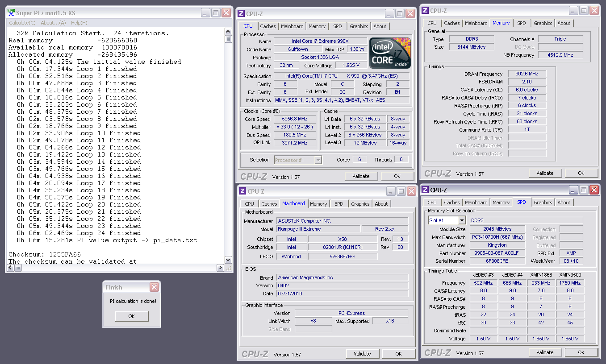Open Caches tab in the ASUSTeK motherboard window

pos(269,204)
